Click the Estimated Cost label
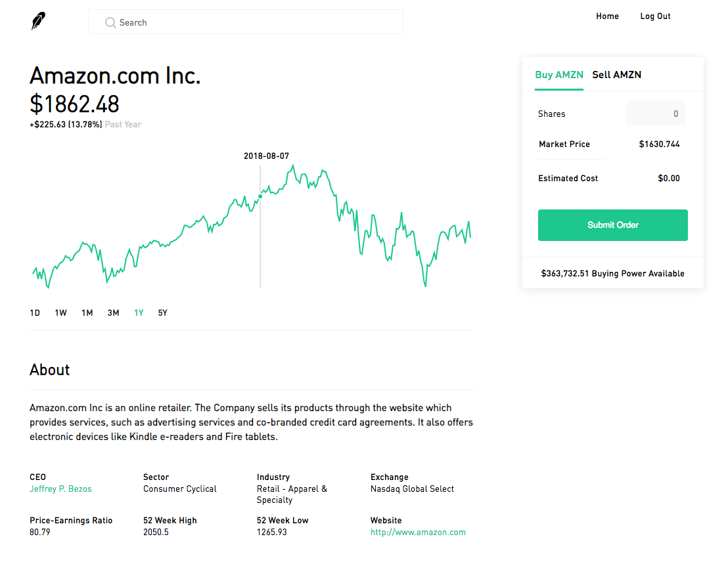The width and height of the screenshot is (728, 566). coord(568,179)
